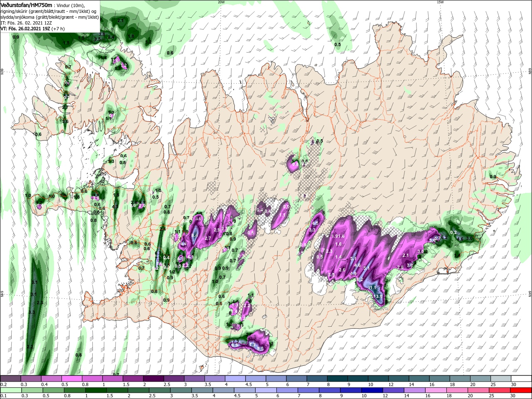Click the 15W longitude label at top
This screenshot has width=532, height=399.
pos(440,2)
